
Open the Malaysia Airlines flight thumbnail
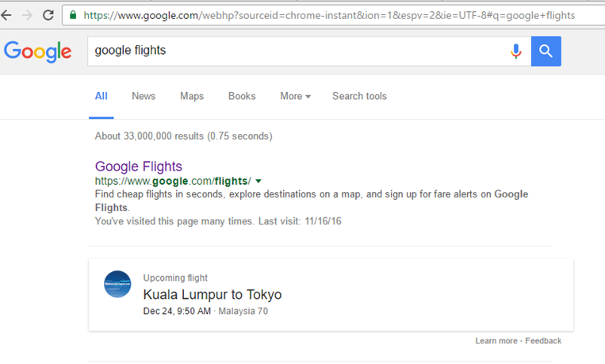(117, 284)
